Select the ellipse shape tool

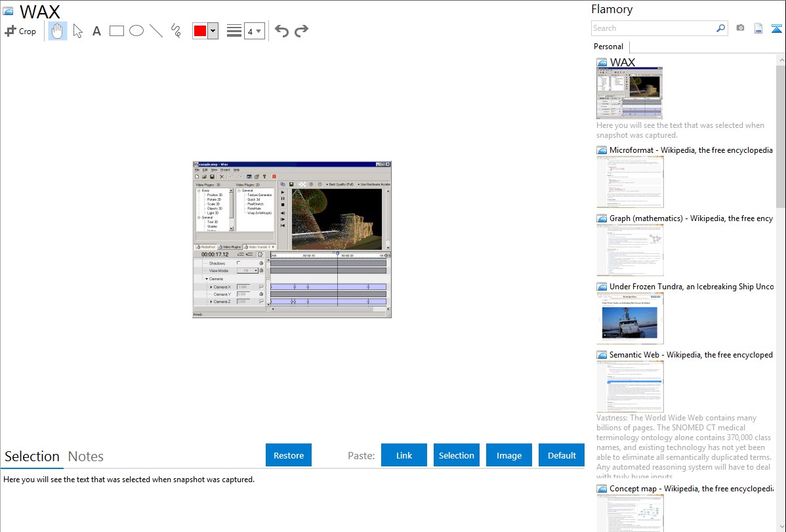click(136, 31)
